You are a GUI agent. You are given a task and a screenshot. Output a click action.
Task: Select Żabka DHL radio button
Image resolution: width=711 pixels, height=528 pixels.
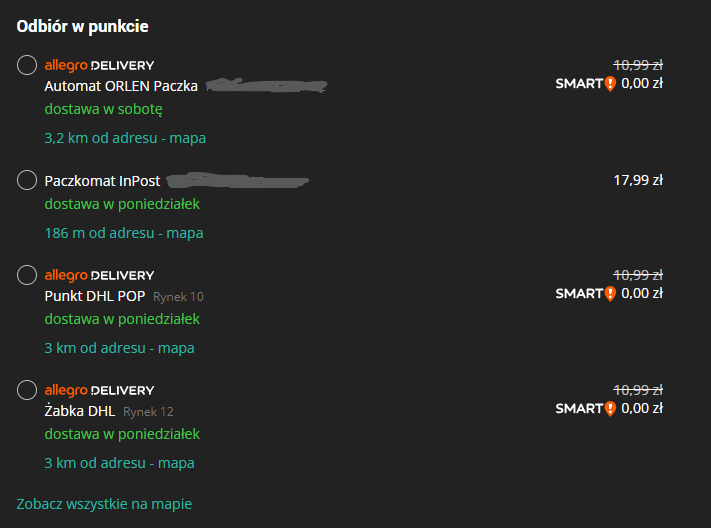pos(27,390)
